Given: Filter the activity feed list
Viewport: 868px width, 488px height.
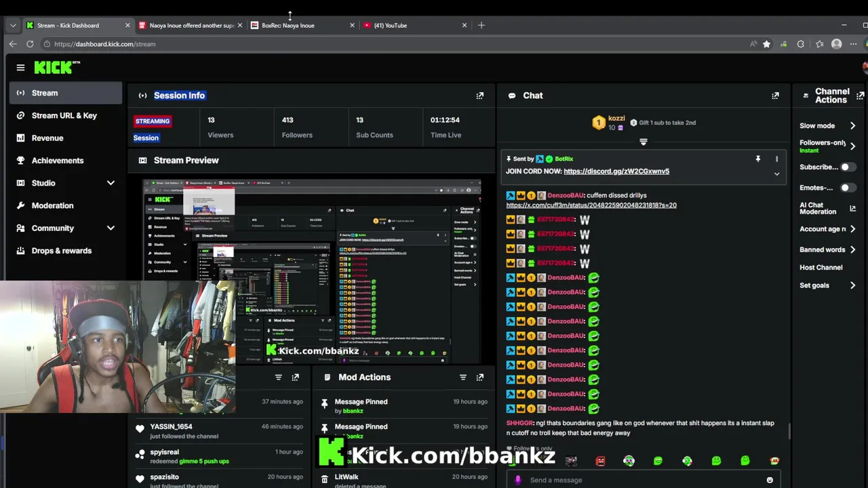Looking at the screenshot, I should click(x=278, y=378).
